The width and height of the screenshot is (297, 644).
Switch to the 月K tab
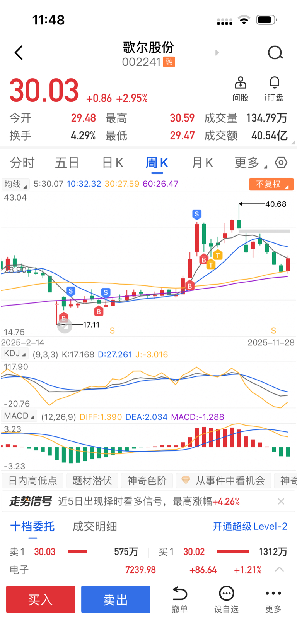pyautogui.click(x=202, y=163)
